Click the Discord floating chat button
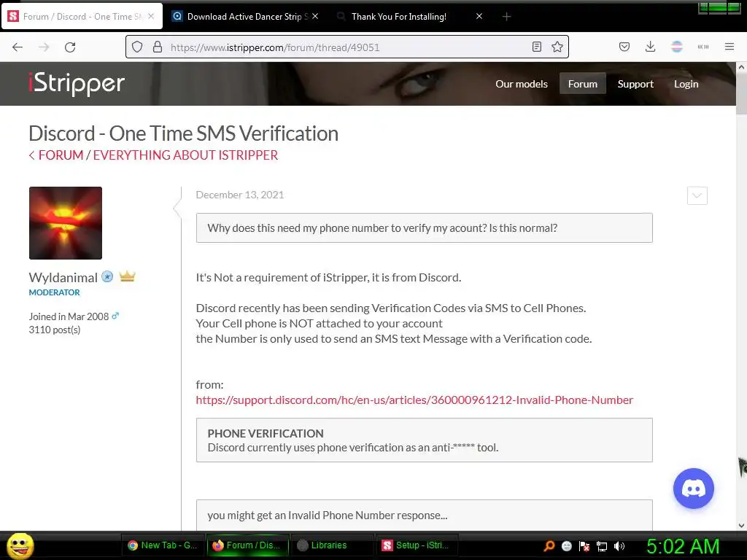 point(693,489)
